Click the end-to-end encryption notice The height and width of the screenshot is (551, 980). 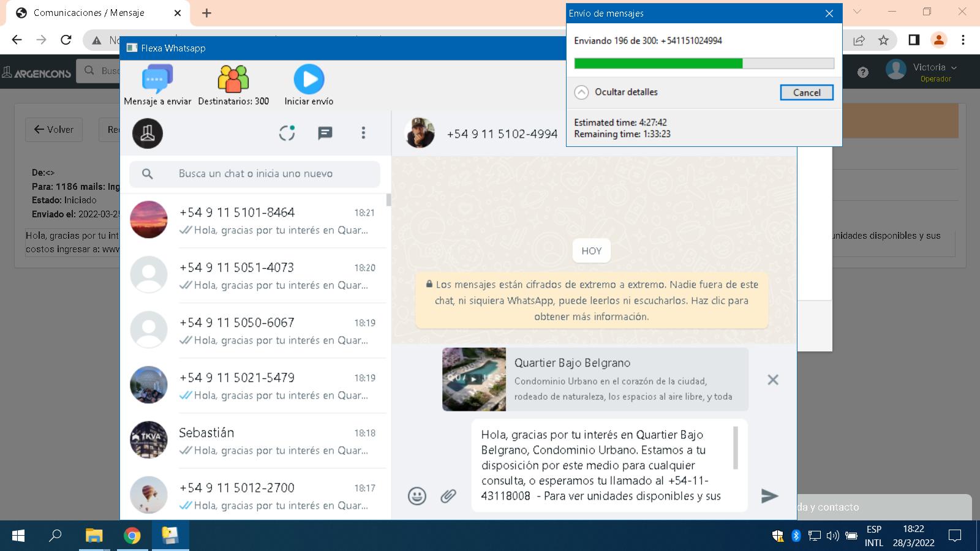tap(592, 301)
